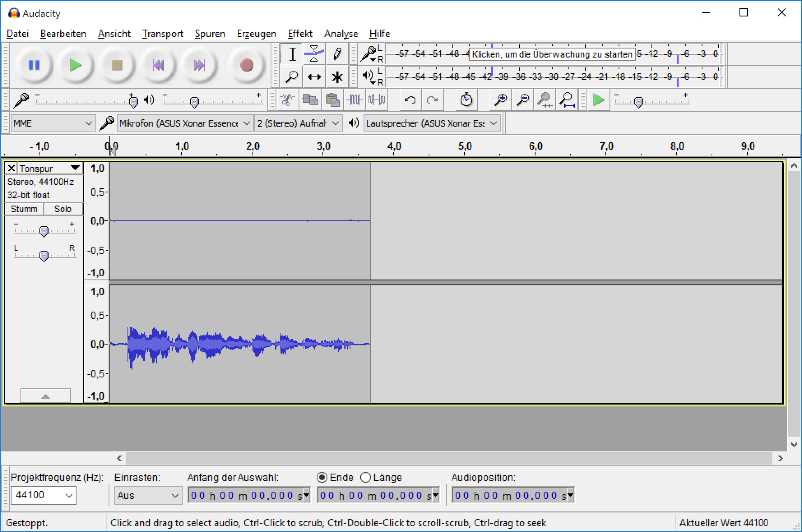Click the track pan L/R slider
Screen dimensions: 802x532
coord(44,256)
